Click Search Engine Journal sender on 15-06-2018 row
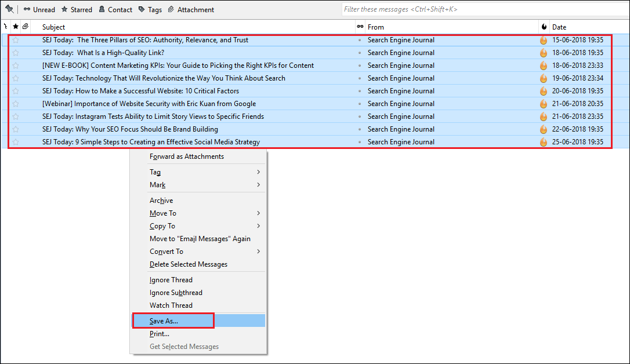This screenshot has width=630, height=364. (x=401, y=40)
